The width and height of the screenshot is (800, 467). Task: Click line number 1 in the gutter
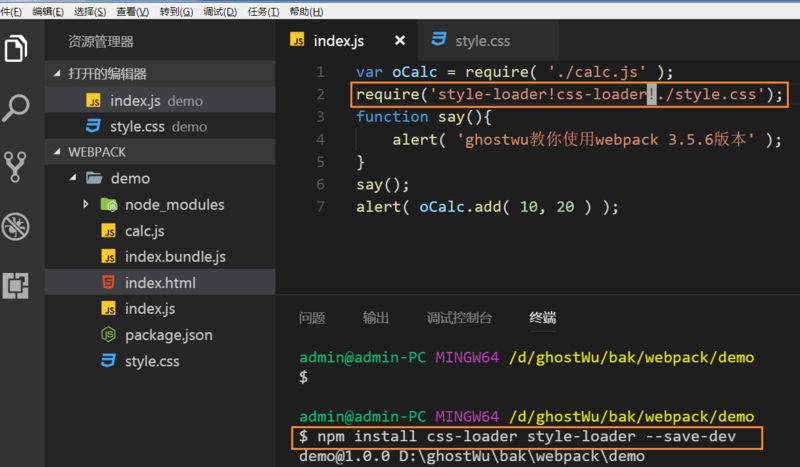click(320, 72)
